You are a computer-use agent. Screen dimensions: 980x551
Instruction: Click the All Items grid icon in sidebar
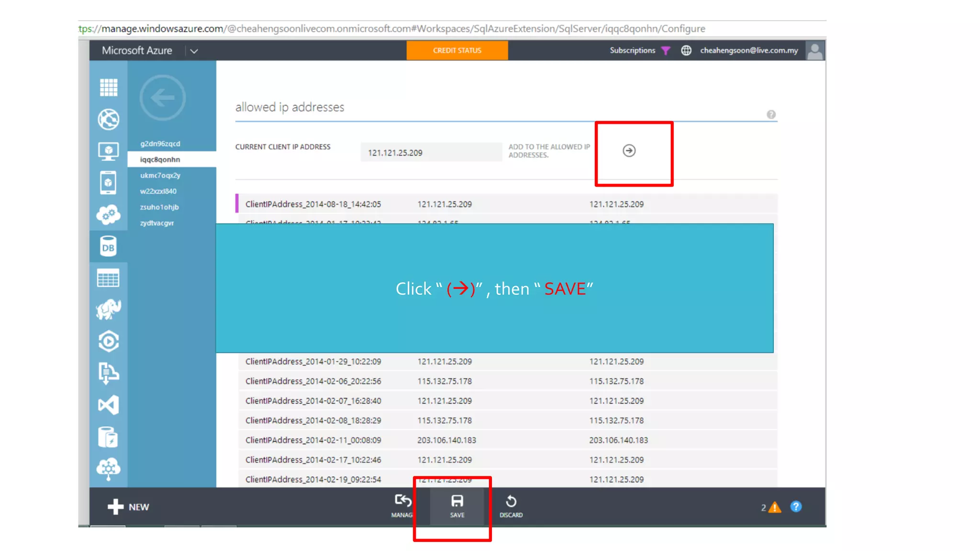(x=109, y=88)
